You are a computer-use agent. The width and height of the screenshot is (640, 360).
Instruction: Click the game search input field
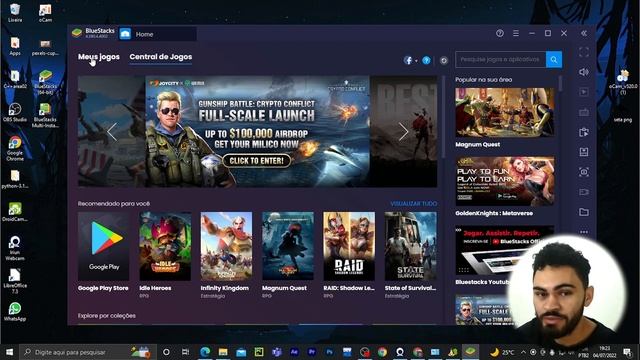(500, 60)
